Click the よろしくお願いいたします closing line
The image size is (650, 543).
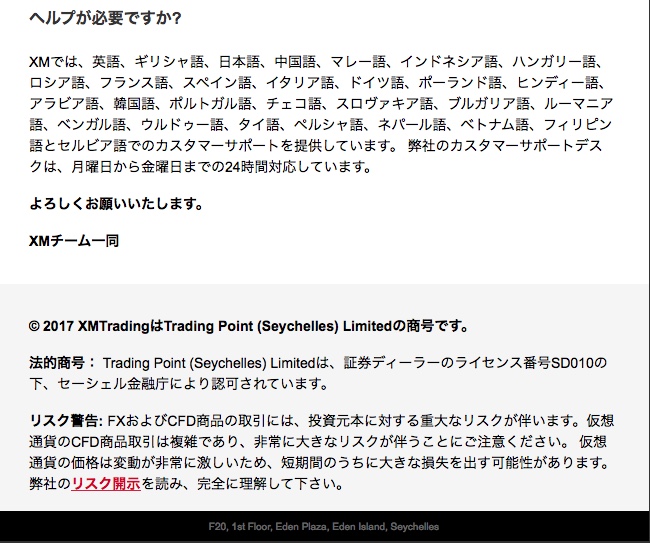pos(117,204)
